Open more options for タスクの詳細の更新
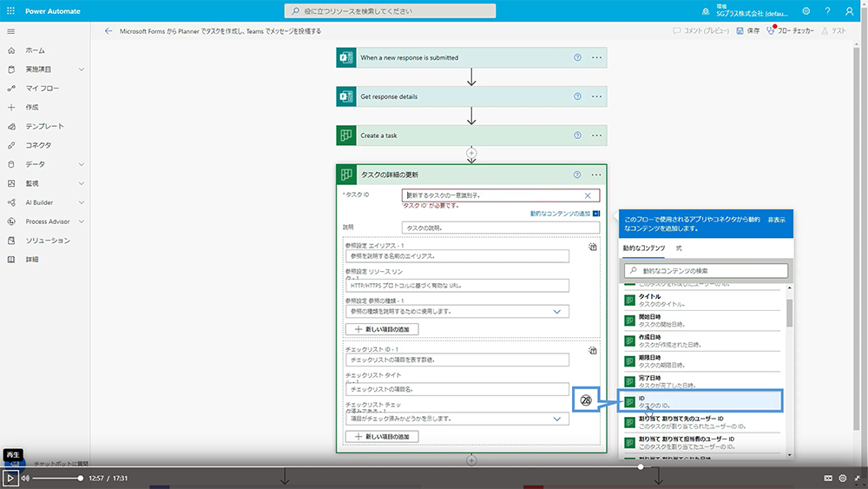The height and width of the screenshot is (489, 868). coord(595,175)
